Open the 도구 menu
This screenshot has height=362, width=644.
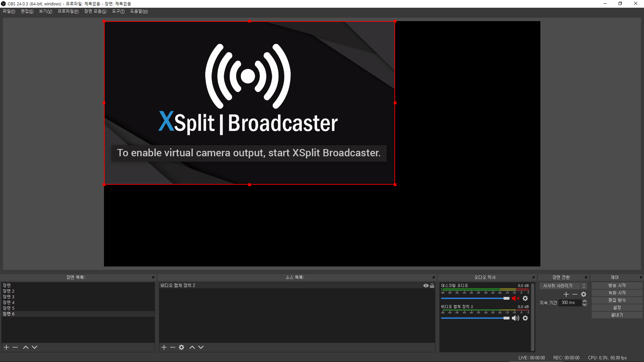click(118, 11)
